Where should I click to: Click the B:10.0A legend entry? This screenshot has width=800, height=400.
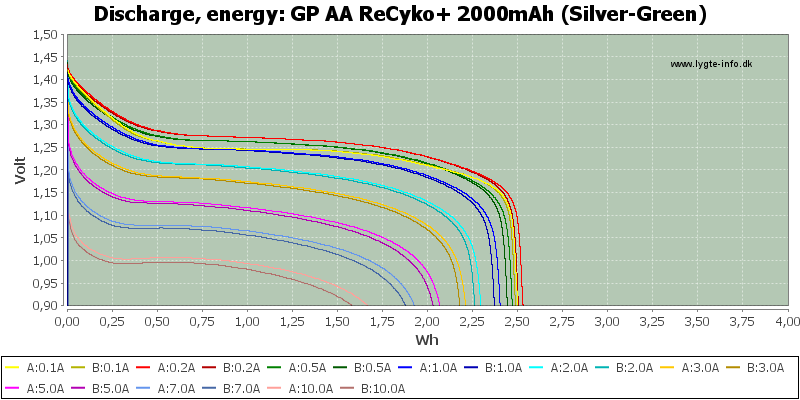(371, 388)
